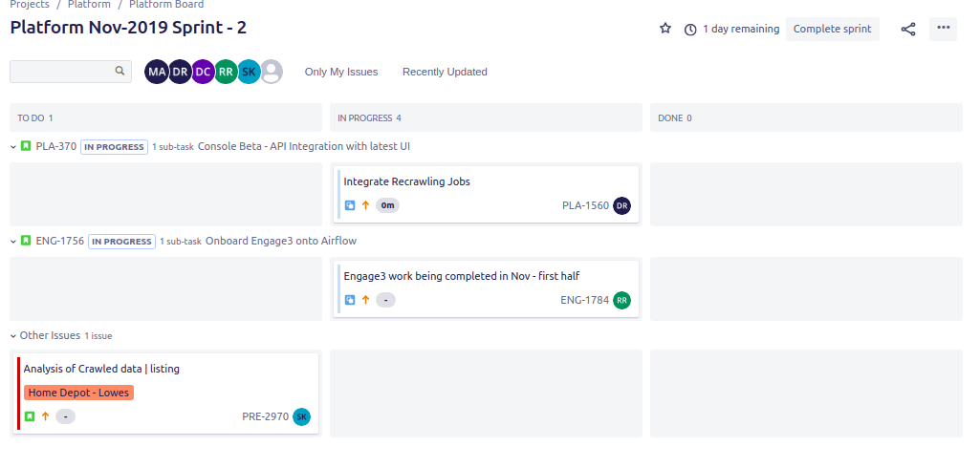Click the Platform Nov-2019 Sprint - 2 title
980x468 pixels.
point(128,28)
